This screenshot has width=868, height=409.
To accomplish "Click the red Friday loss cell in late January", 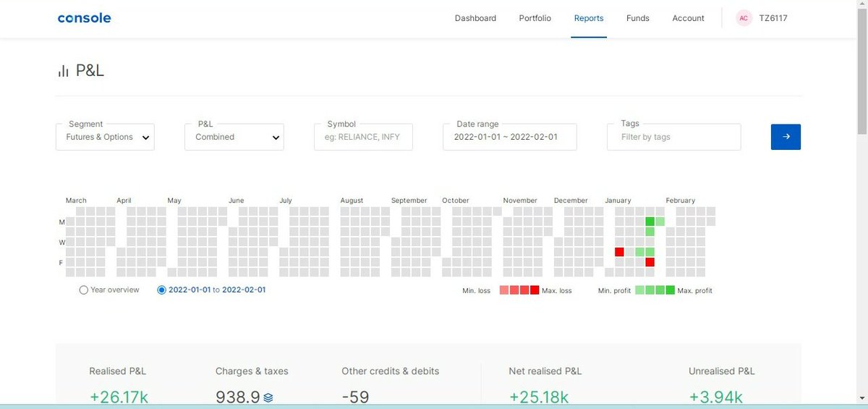I will click(x=650, y=262).
